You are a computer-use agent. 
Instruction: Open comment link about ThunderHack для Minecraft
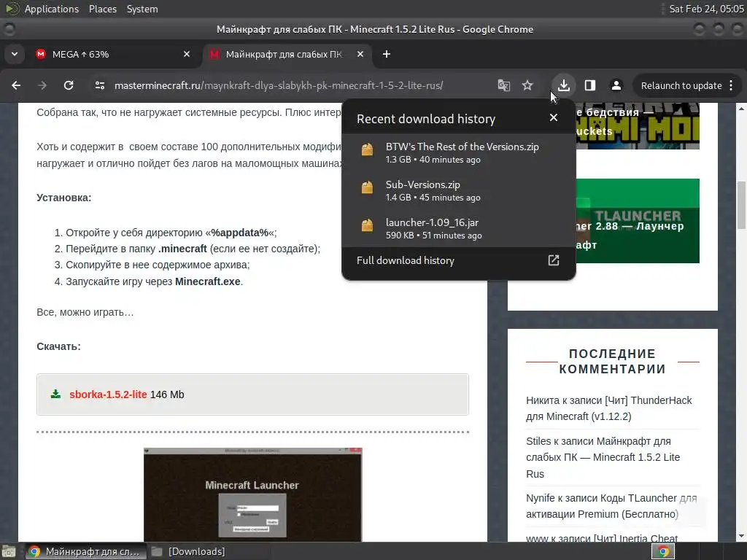tap(609, 408)
